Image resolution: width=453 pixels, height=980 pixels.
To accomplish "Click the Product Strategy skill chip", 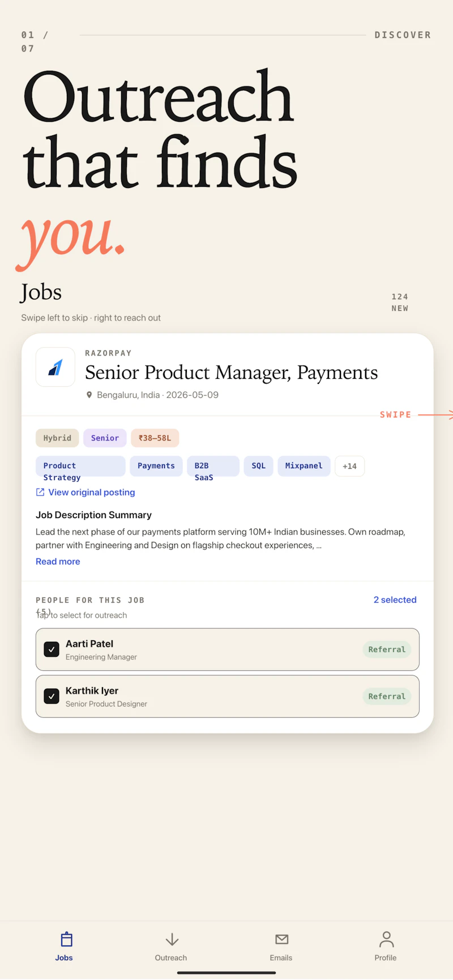I will tap(80, 467).
